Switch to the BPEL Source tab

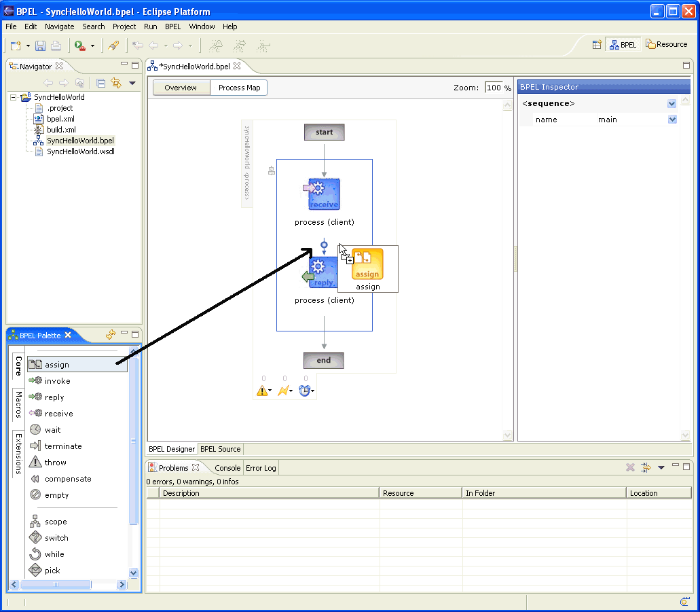221,449
